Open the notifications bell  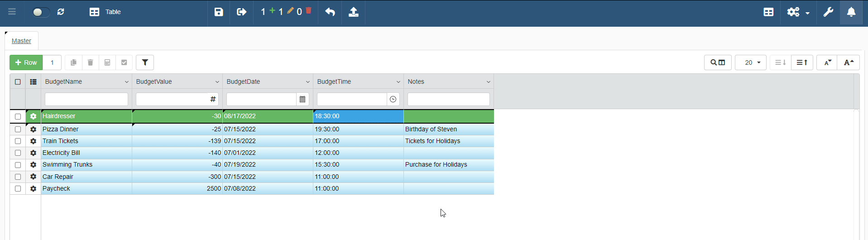851,12
